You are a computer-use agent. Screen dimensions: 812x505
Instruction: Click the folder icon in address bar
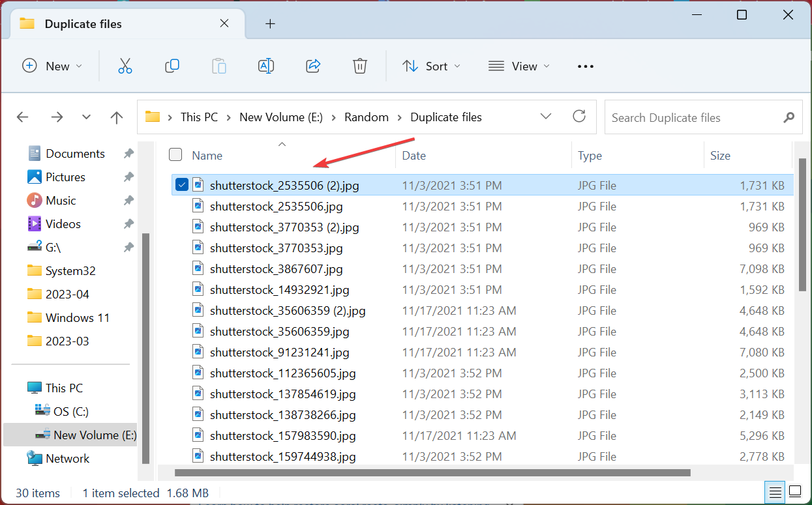153,117
